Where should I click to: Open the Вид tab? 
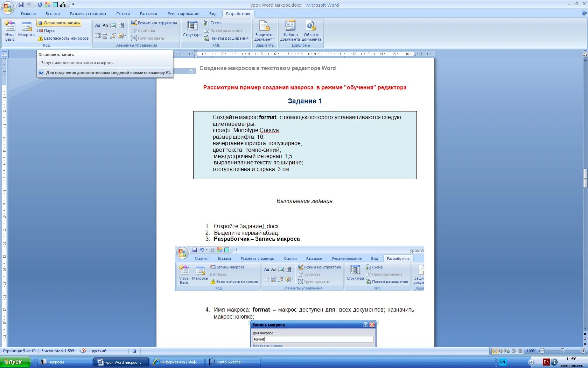pos(213,14)
